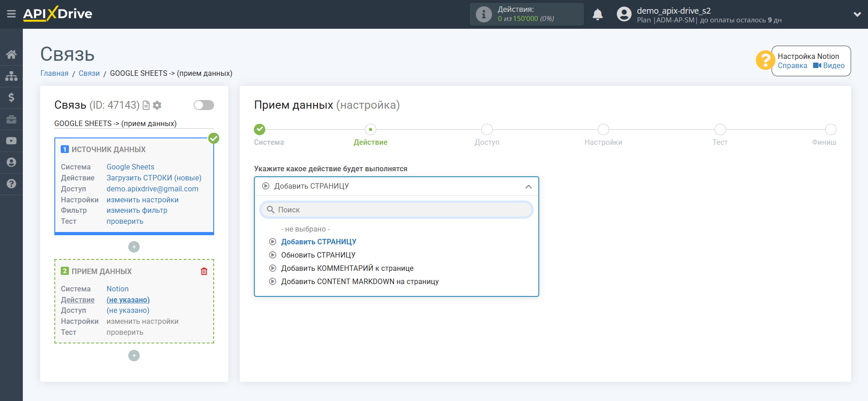The height and width of the screenshot is (401, 868).
Task: Click the Notion system link
Action: [118, 289]
